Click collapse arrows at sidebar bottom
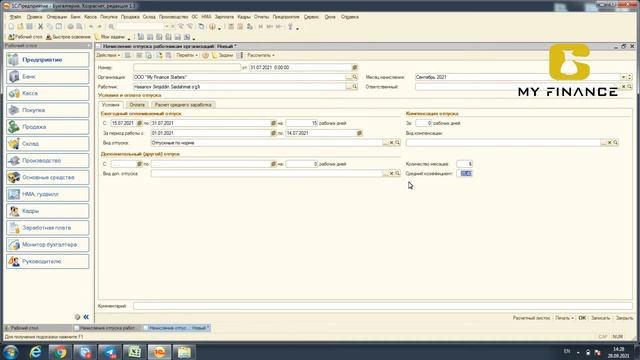Viewport: 640px width, 360px height. [x=86, y=317]
